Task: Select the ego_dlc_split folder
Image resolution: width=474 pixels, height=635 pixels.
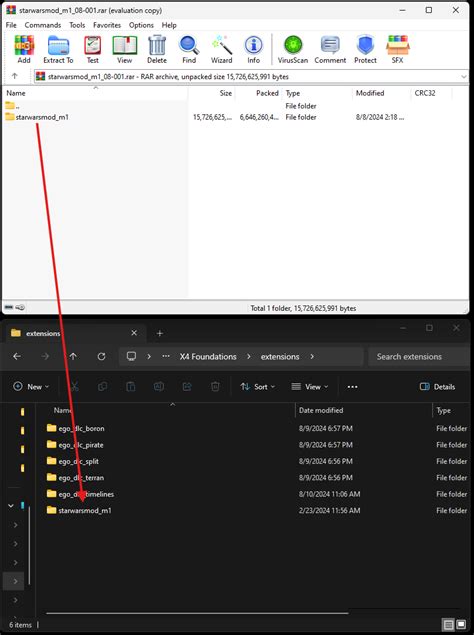Action: pyautogui.click(x=73, y=461)
